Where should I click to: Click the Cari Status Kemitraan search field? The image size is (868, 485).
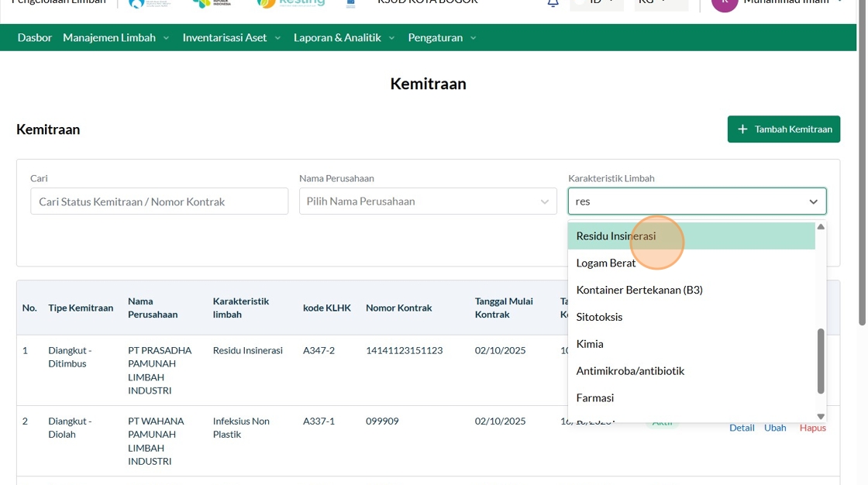(159, 201)
